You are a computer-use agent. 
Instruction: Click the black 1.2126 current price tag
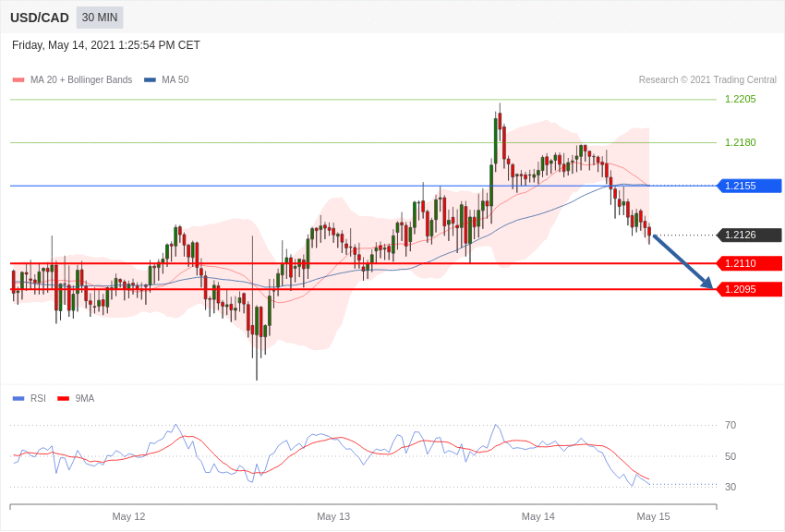pos(750,235)
